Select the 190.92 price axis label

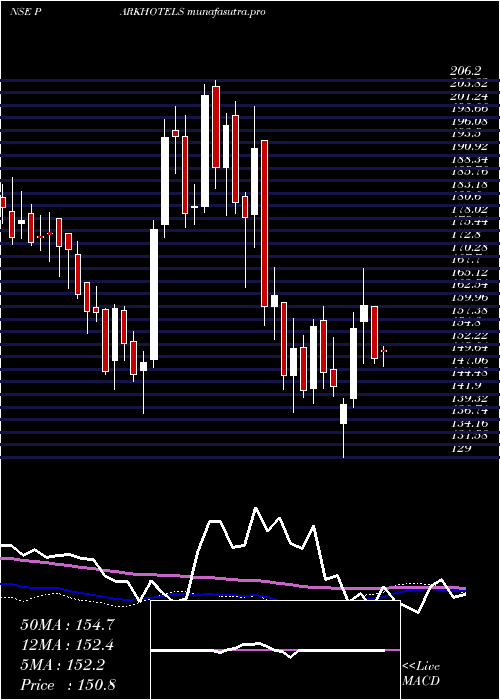click(x=470, y=146)
